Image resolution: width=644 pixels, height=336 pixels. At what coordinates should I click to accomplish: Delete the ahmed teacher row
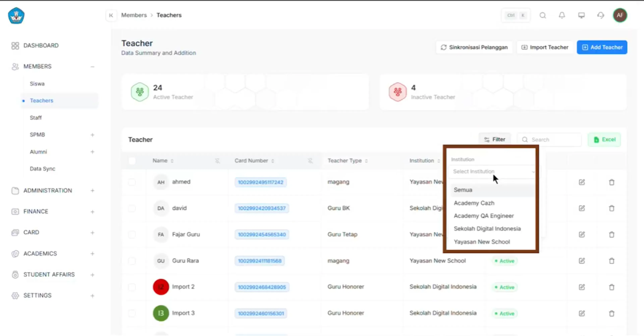pyautogui.click(x=611, y=182)
